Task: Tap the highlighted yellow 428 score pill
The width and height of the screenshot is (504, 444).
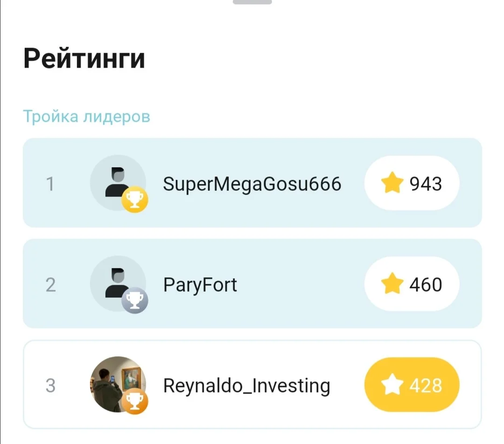Action: 412,385
